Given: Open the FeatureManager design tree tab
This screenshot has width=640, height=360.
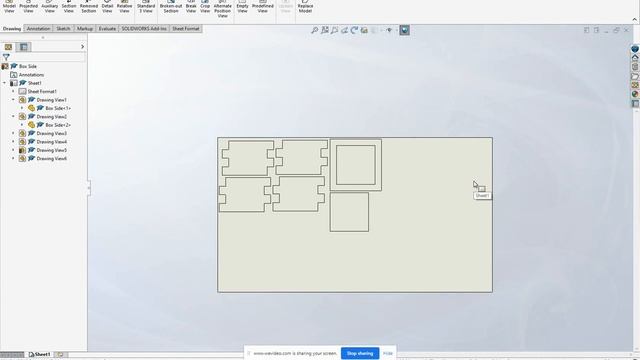Looking at the screenshot, I should pos(8,47).
